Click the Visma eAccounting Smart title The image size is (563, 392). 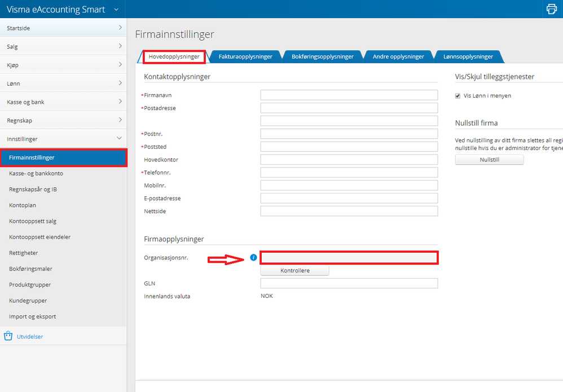[56, 10]
